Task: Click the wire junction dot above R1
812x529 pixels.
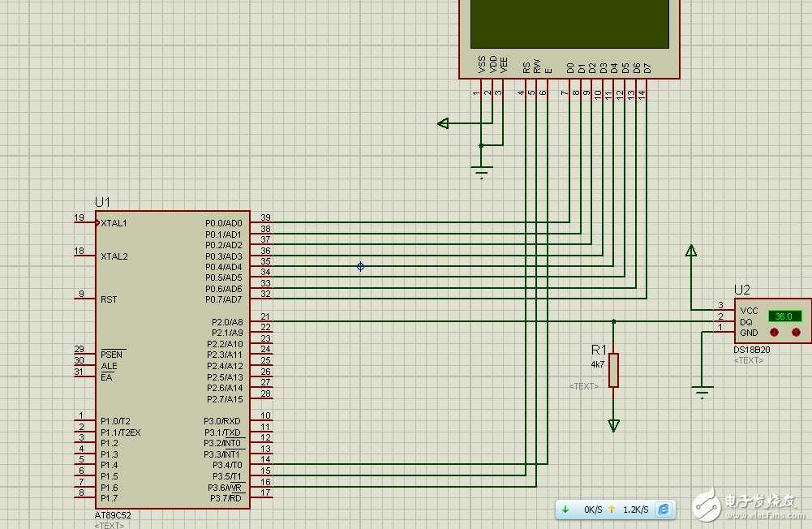Action: click(613, 322)
